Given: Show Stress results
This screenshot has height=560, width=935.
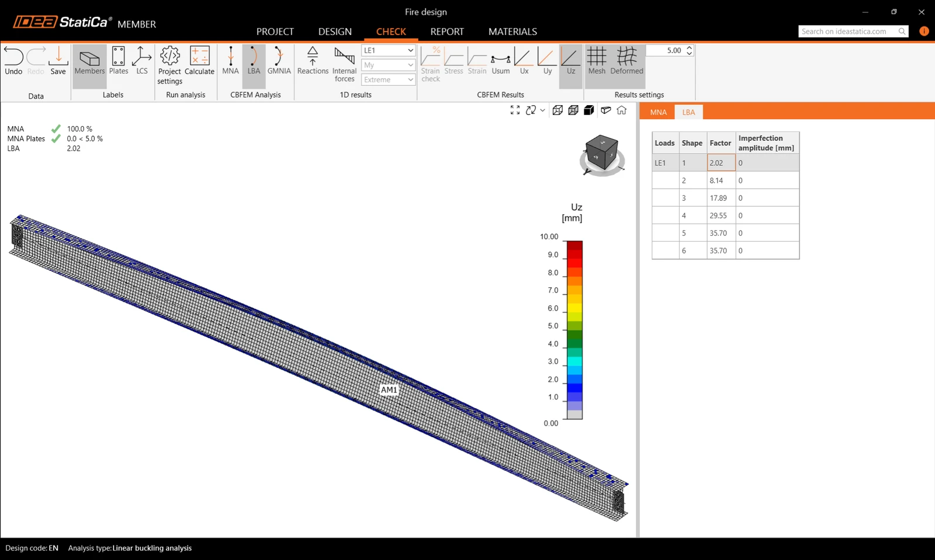Looking at the screenshot, I should (453, 61).
